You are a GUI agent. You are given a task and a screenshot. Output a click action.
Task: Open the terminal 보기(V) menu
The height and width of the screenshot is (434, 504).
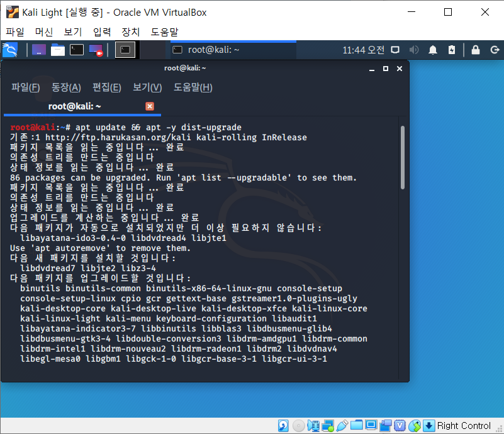click(147, 87)
